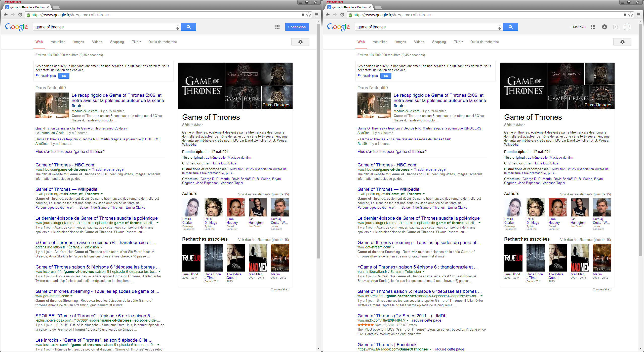Switch to Actualités tab in left window
The width and height of the screenshot is (644, 352).
(58, 42)
